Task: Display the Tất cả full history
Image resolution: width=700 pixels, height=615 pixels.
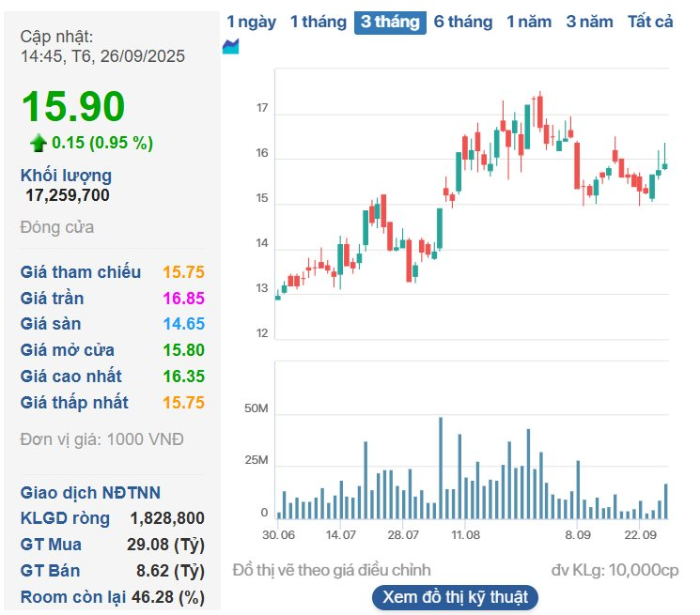Action: point(650,22)
